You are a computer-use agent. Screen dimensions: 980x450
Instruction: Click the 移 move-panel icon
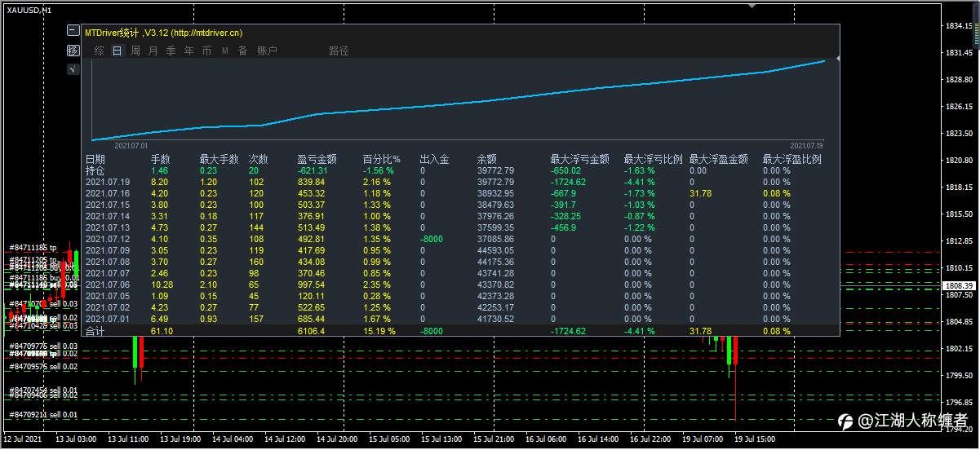[73, 51]
